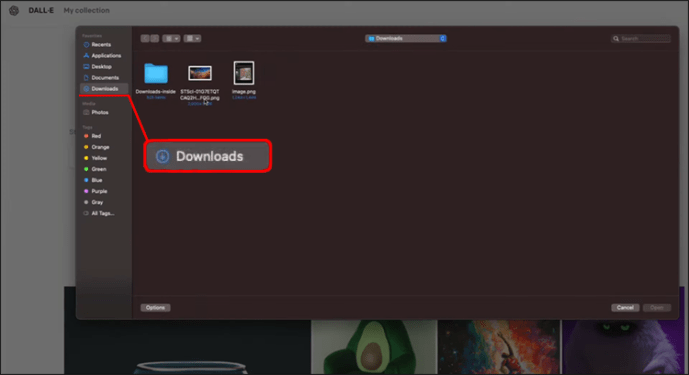The image size is (689, 375).
Task: Click the OpenAI logo in DALL-E page
Action: tap(14, 10)
